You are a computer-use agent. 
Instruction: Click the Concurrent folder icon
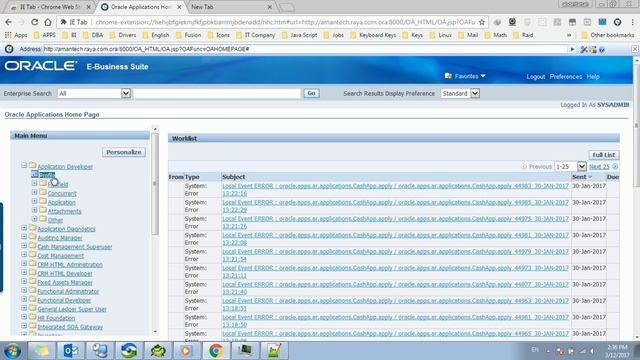43,193
